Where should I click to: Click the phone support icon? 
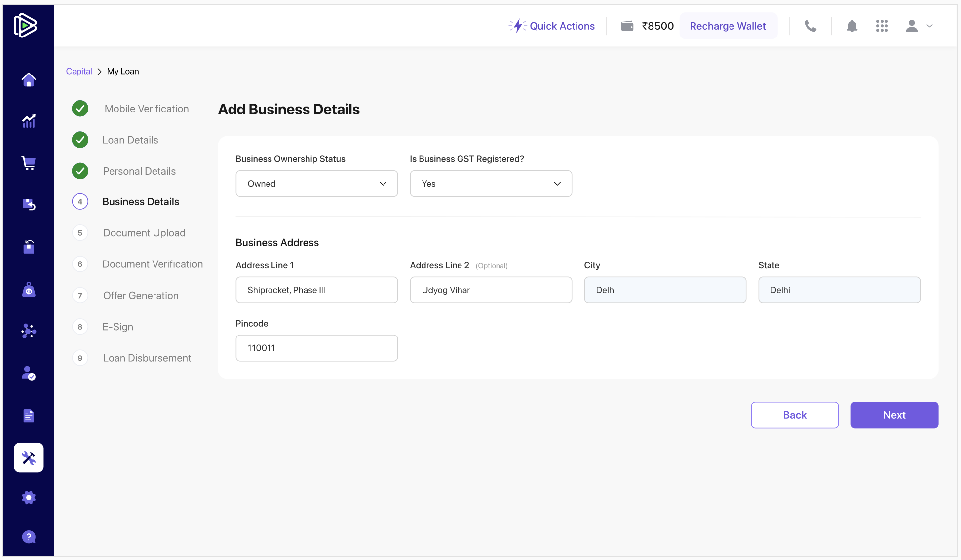[x=810, y=26]
